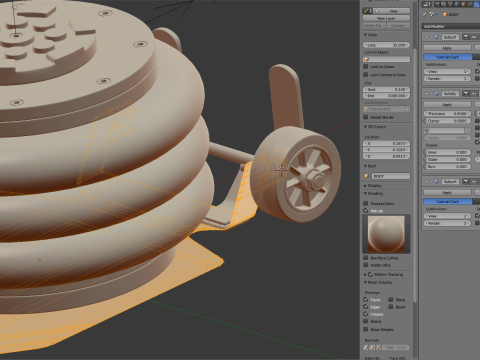Screen dimensions: 480x360
Task: Toggle render visibility of the first Subsurf modifier
Action: tap(466, 37)
